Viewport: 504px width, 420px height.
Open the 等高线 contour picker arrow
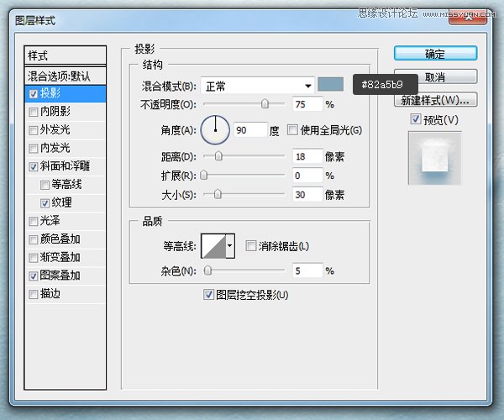(230, 246)
